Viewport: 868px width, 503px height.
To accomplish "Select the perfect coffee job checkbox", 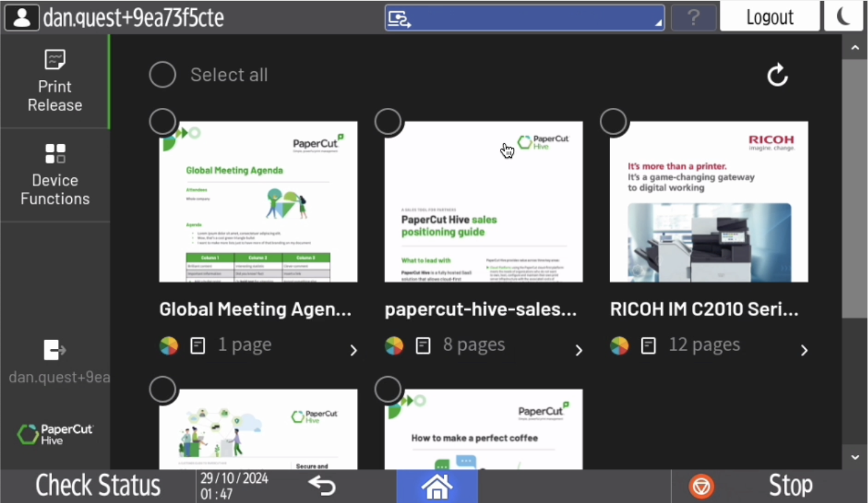I will (x=388, y=389).
